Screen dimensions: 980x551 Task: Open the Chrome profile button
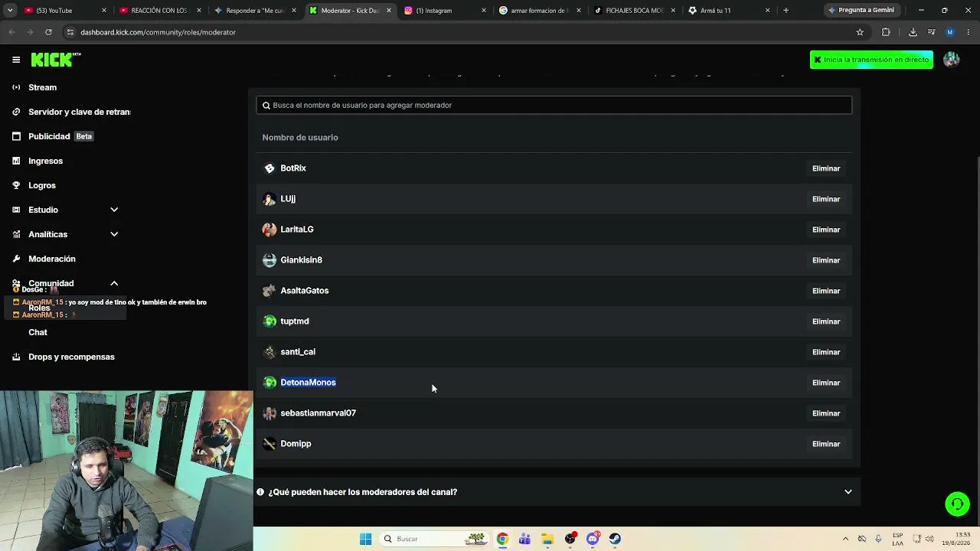pos(950,32)
